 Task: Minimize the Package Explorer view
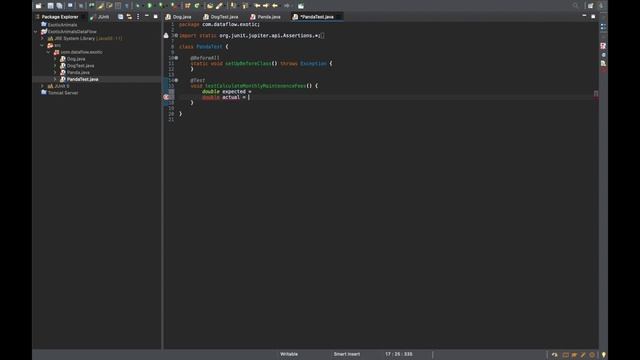tap(147, 16)
